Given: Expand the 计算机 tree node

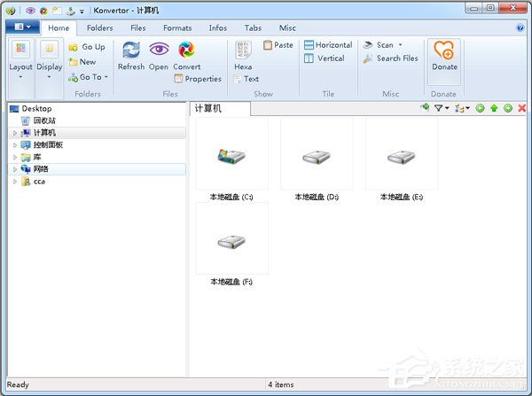Looking at the screenshot, I should click(15, 133).
